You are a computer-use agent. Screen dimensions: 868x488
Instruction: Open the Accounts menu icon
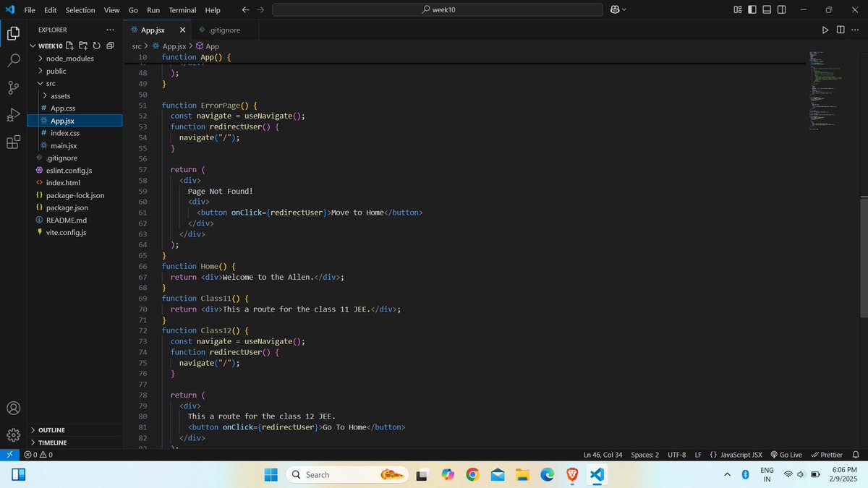click(x=13, y=408)
